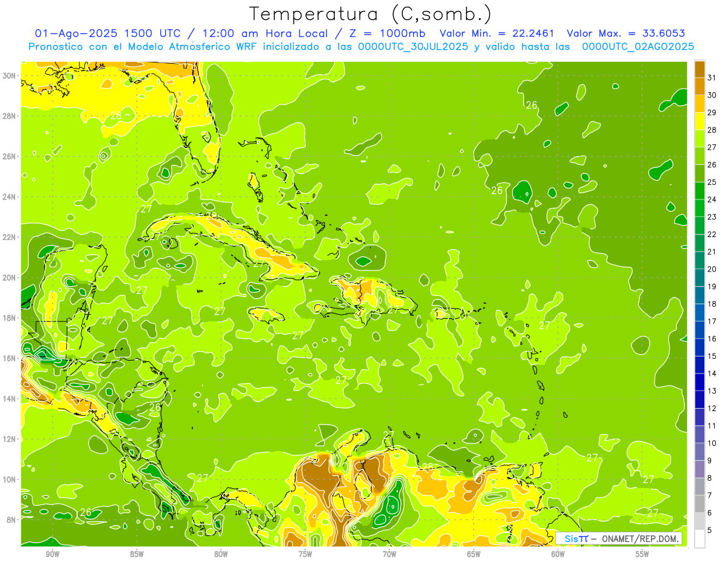The height and width of the screenshot is (562, 728).
Task: Click the 26N latitude axis label
Action: (x=9, y=156)
